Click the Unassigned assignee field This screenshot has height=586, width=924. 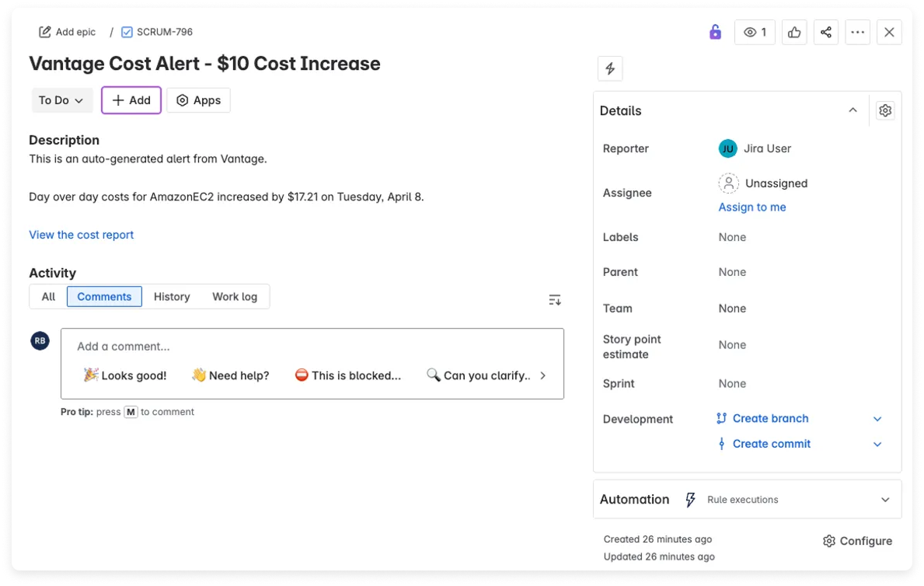tap(762, 183)
